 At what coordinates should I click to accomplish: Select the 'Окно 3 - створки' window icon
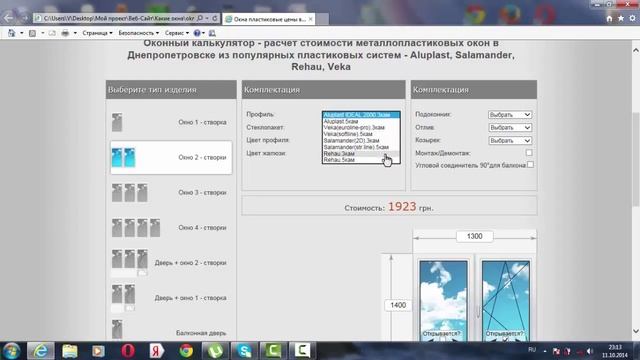[x=130, y=192]
